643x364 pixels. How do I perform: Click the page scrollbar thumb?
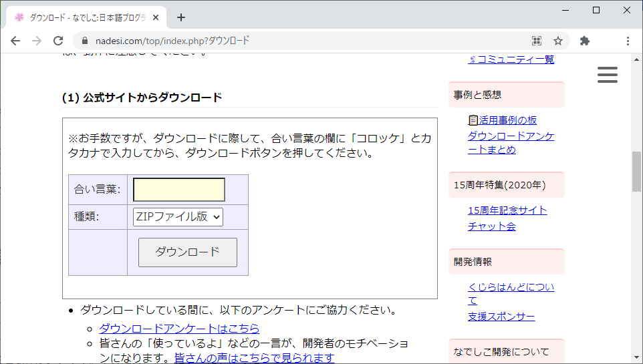[636, 172]
